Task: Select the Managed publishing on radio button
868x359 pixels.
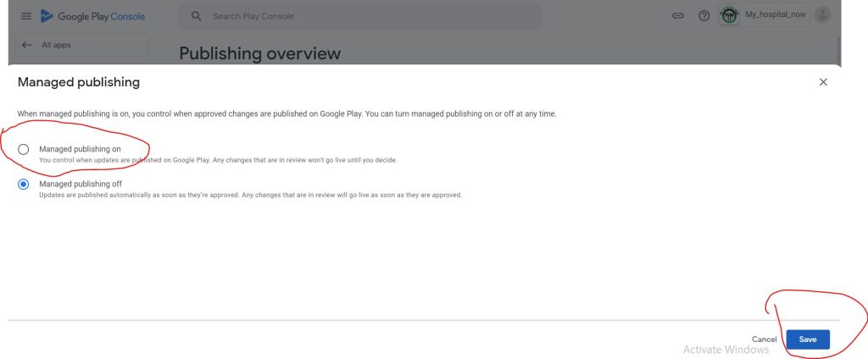Action: (24, 149)
